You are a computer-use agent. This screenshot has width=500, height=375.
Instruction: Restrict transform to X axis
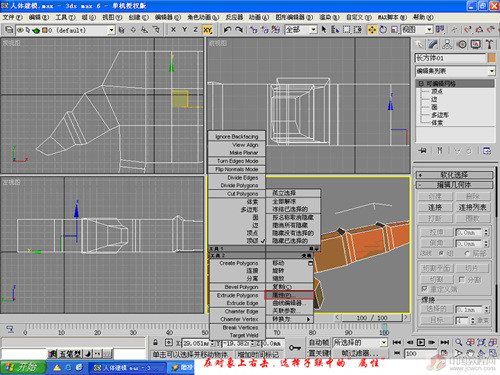coord(173,30)
